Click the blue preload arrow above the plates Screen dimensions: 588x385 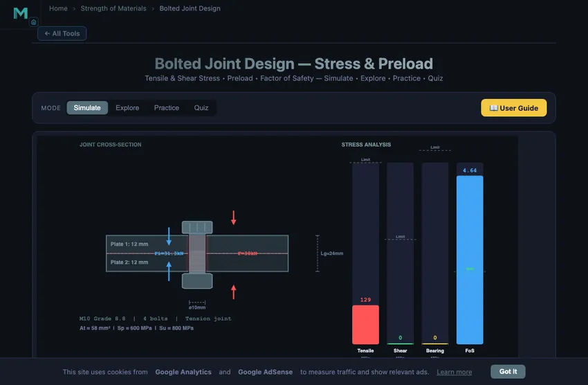(x=169, y=236)
